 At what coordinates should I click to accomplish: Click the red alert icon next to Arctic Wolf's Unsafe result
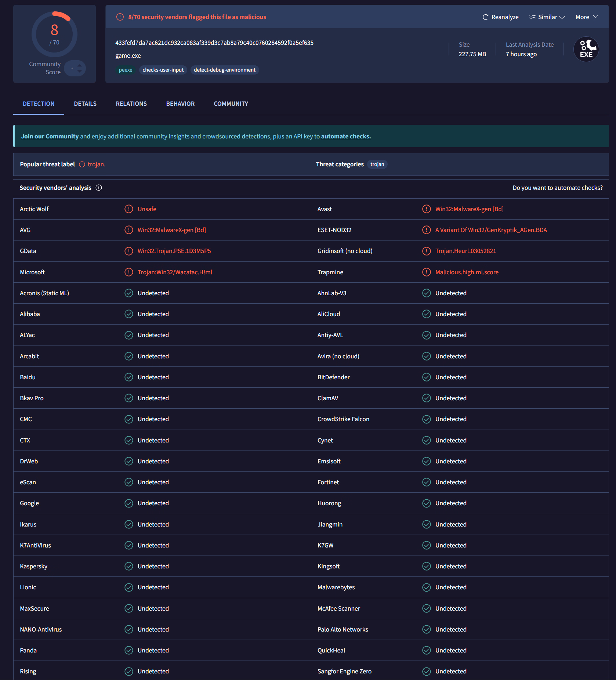pyautogui.click(x=128, y=209)
